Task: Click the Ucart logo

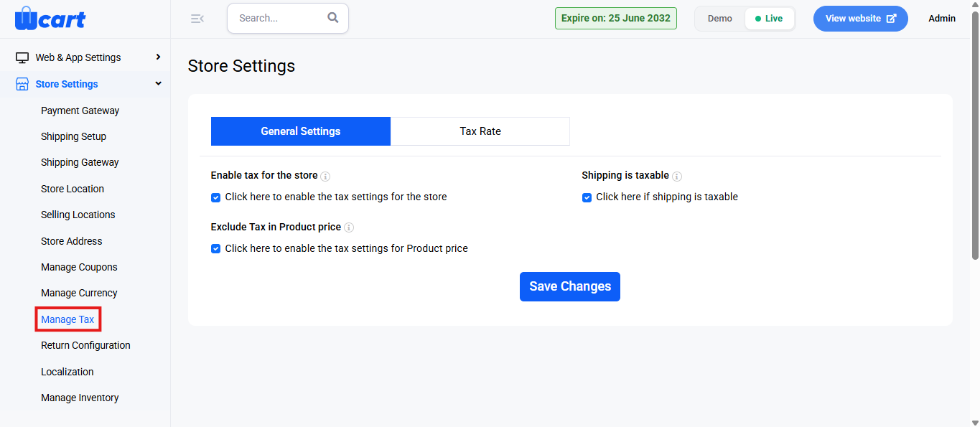Action: 50,18
